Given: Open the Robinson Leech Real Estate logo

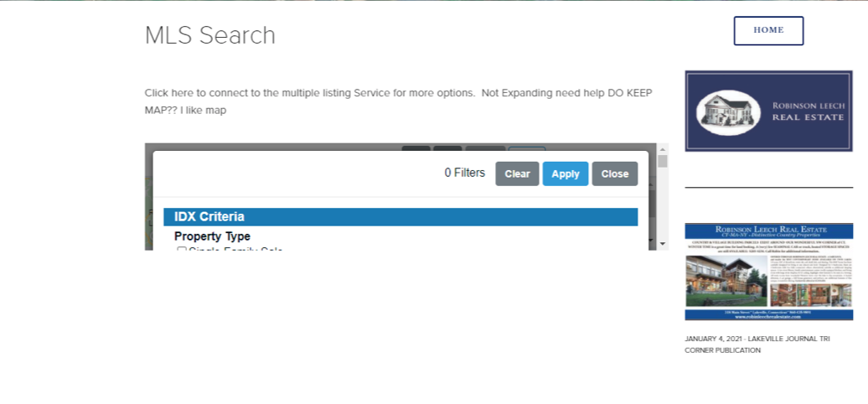Looking at the screenshot, I should [768, 111].
